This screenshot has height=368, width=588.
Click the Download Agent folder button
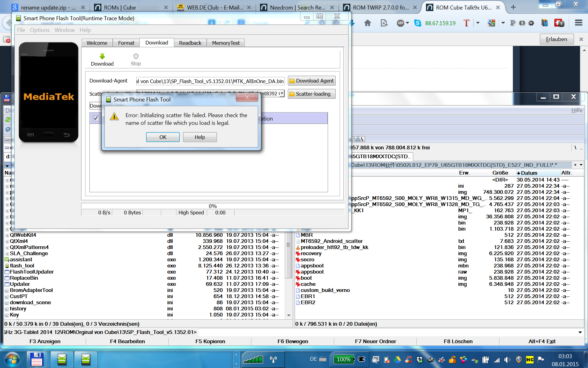point(311,81)
